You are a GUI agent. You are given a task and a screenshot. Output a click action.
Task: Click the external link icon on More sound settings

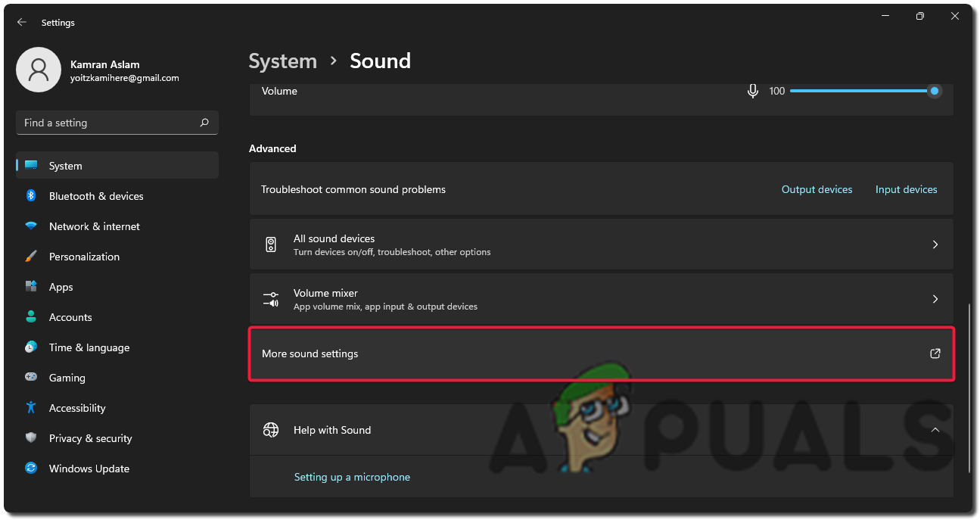pyautogui.click(x=935, y=353)
